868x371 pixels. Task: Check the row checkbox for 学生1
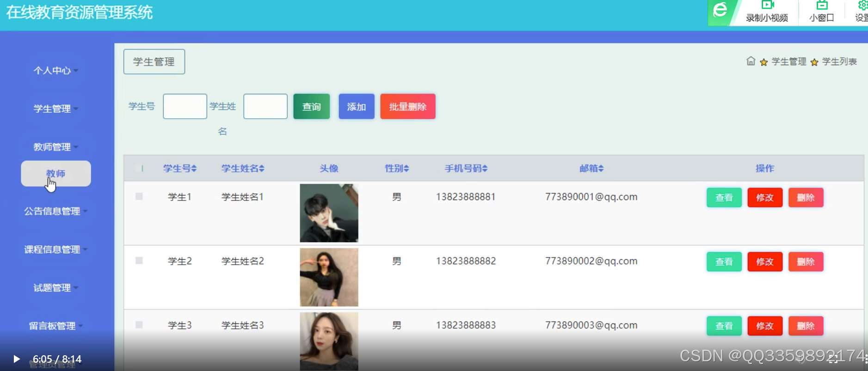click(x=139, y=196)
